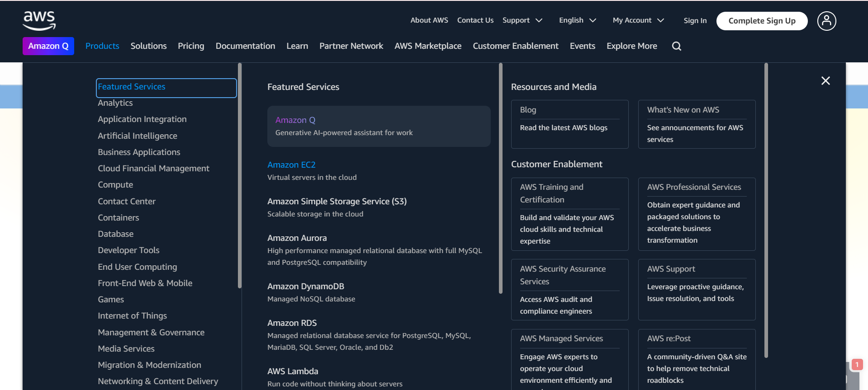Click the Featured Services column scrollbar

coord(501,179)
